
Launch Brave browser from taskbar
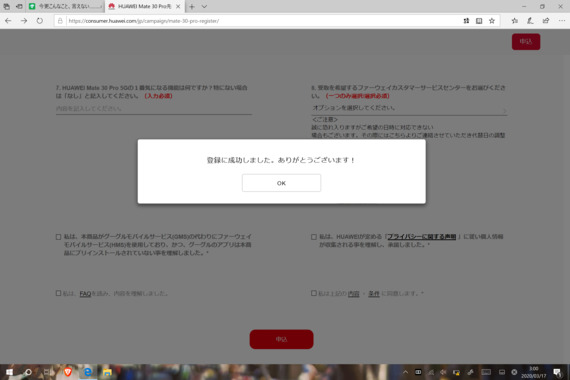pyautogui.click(x=68, y=372)
